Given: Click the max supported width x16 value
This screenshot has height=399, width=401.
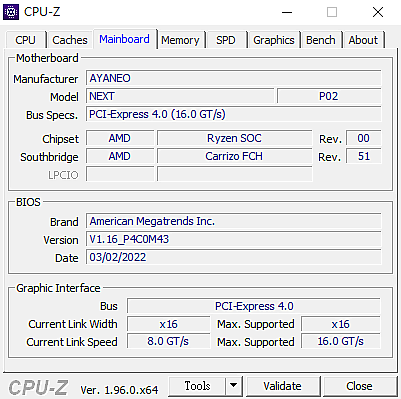Looking at the screenshot, I should (x=341, y=324).
